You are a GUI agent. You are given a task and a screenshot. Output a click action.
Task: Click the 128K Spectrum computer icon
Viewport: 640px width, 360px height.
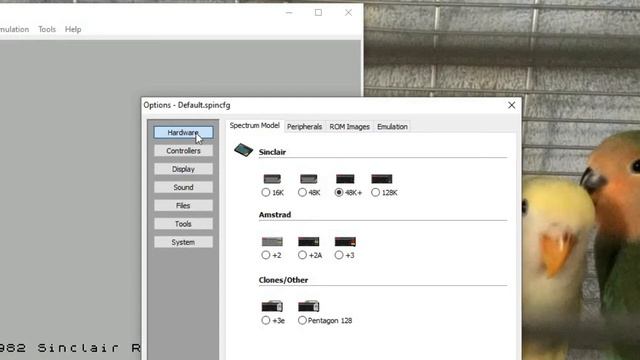coord(382,179)
